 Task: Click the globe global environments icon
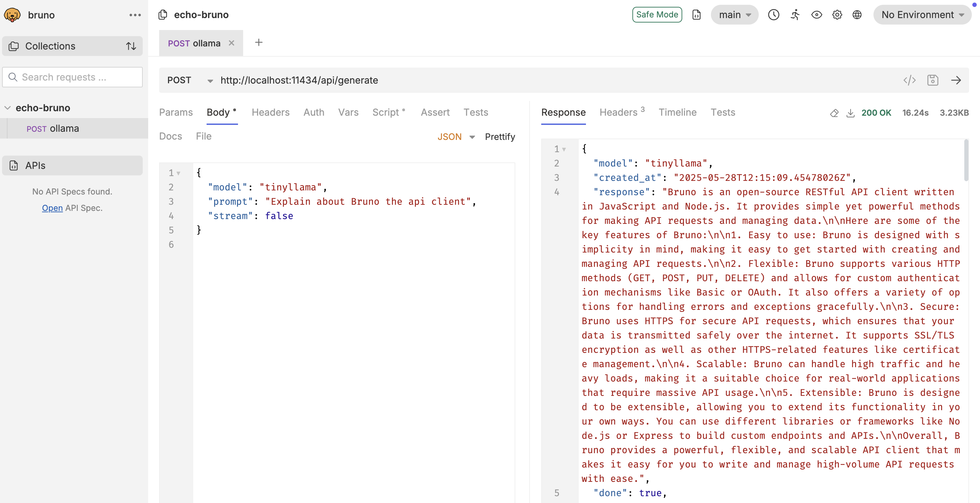[x=857, y=14]
